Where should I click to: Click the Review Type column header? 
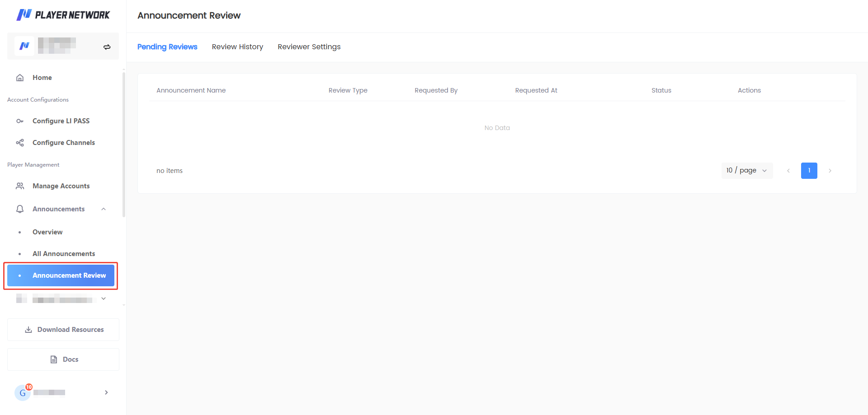[x=348, y=90]
